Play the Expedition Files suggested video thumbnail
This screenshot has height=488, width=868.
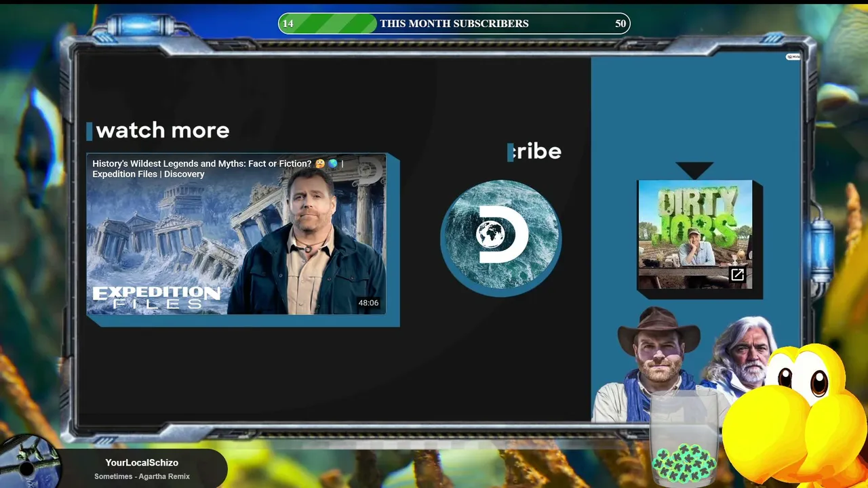236,234
